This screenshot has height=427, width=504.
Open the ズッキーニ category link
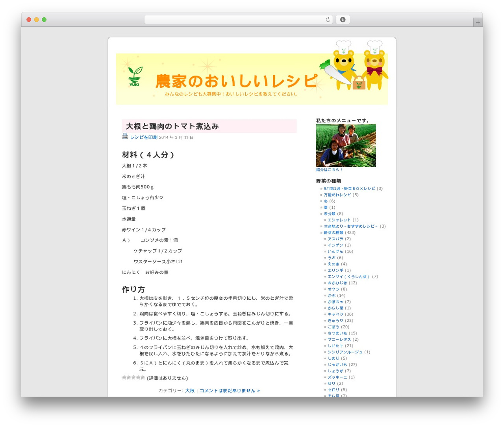point(337,378)
